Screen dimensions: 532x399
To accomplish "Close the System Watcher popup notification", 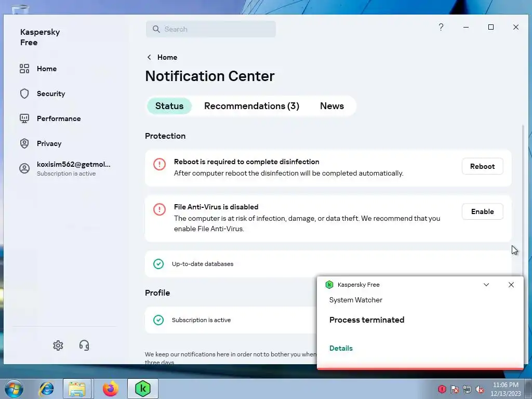I will pyautogui.click(x=511, y=285).
